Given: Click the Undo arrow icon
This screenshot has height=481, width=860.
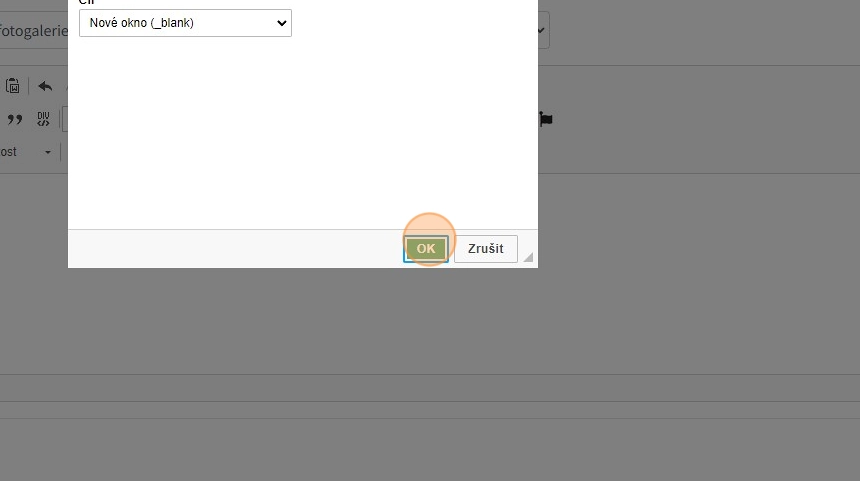Looking at the screenshot, I should coord(45,86).
